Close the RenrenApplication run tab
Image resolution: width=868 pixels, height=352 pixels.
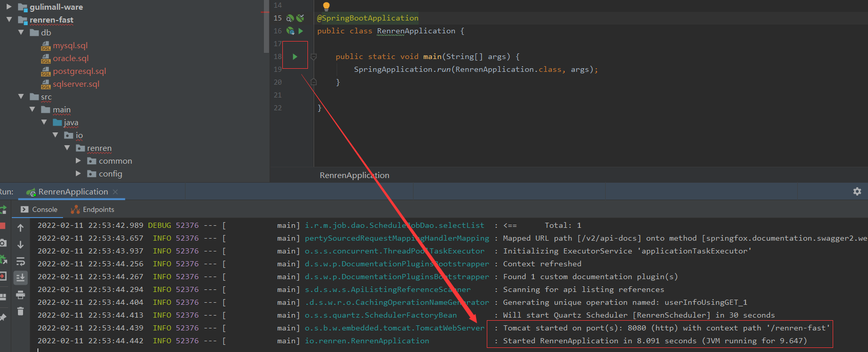tap(115, 192)
